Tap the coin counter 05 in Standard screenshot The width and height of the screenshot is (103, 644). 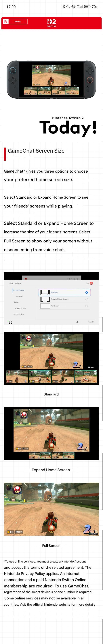24,367
